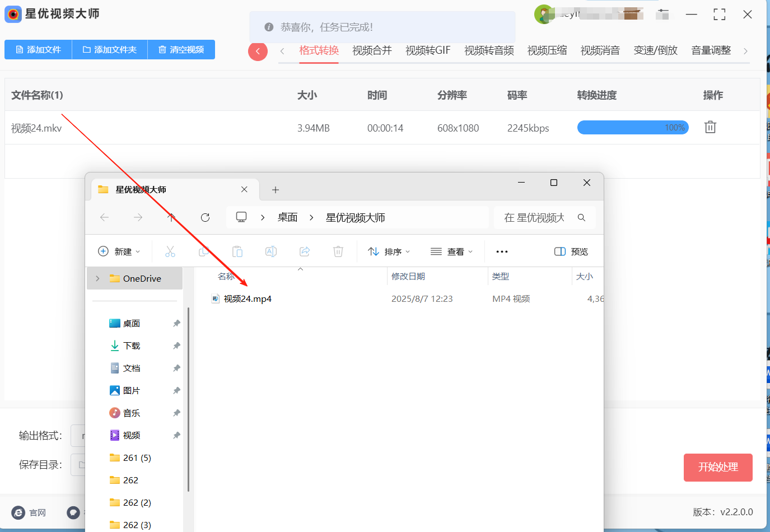Click the red circular back arrow button
Image resolution: width=770 pixels, height=532 pixels.
point(258,52)
